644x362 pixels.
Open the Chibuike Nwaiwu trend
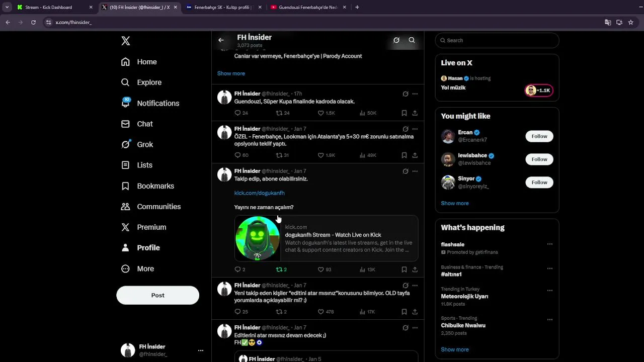point(463,325)
